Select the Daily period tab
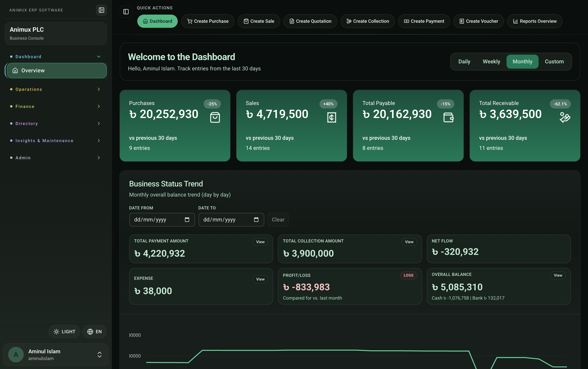Image resolution: width=588 pixels, height=369 pixels. point(464,61)
